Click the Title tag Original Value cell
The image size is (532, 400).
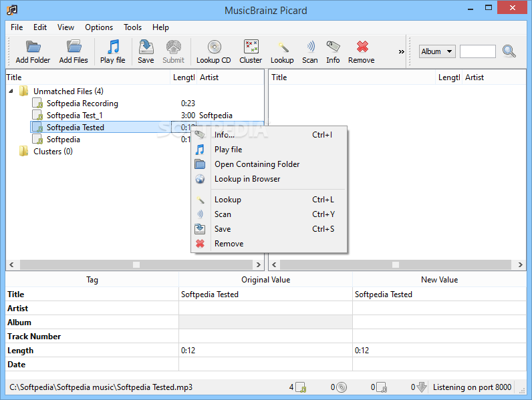265,294
